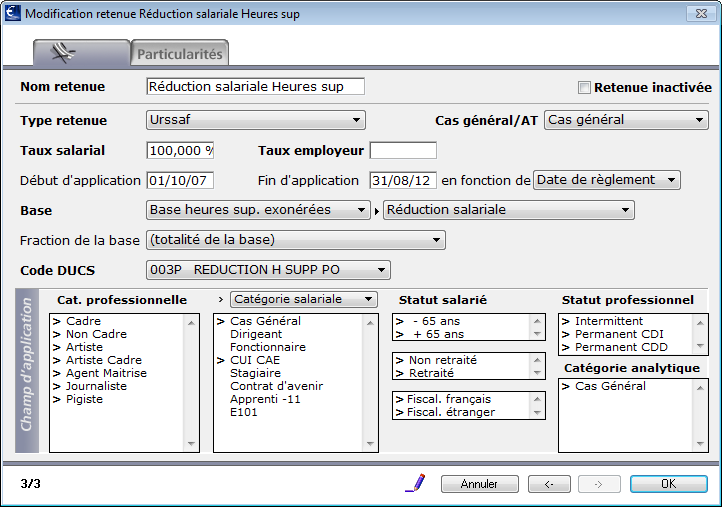Image resolution: width=722 pixels, height=507 pixels.
Task: Open the Catégorie salariale dropdown
Action: [304, 299]
